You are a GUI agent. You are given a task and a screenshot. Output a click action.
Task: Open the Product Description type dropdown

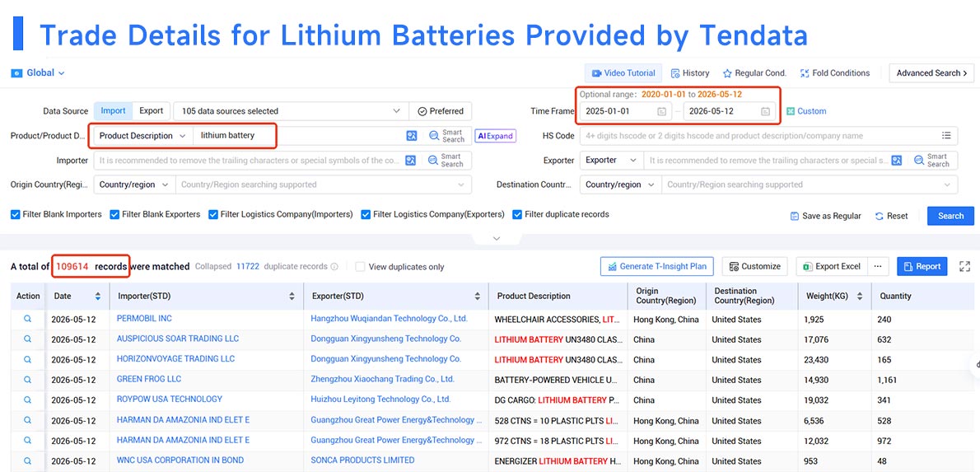pos(143,136)
